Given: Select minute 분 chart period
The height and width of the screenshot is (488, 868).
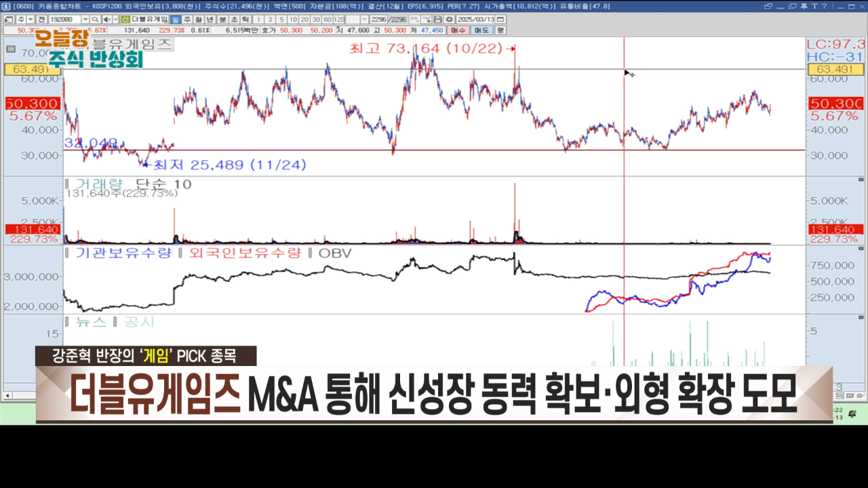Looking at the screenshot, I should 222,20.
